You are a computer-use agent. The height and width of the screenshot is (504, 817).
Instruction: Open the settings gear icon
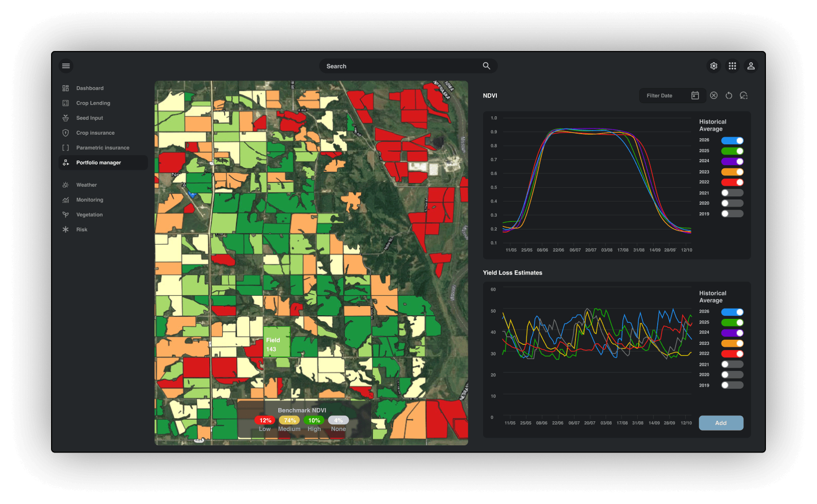coord(714,66)
